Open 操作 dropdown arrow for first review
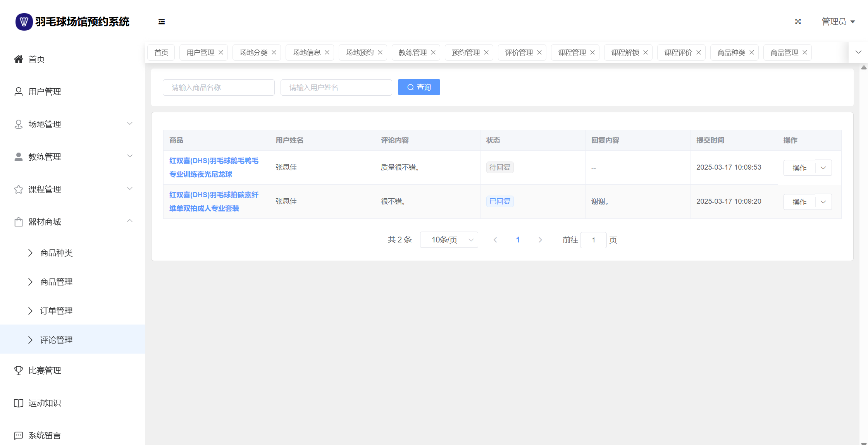The image size is (868, 445). (823, 168)
